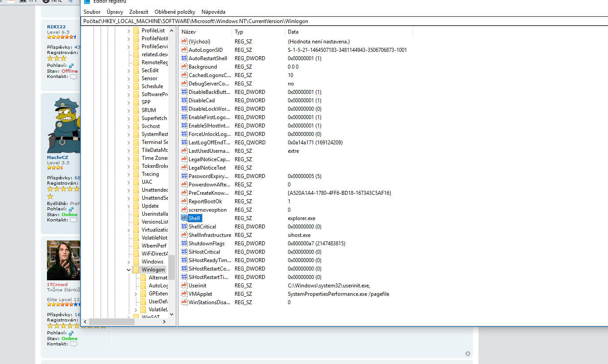This screenshot has width=608, height=364.
Task: Click the Svchost key folder icon
Action: pos(136,126)
